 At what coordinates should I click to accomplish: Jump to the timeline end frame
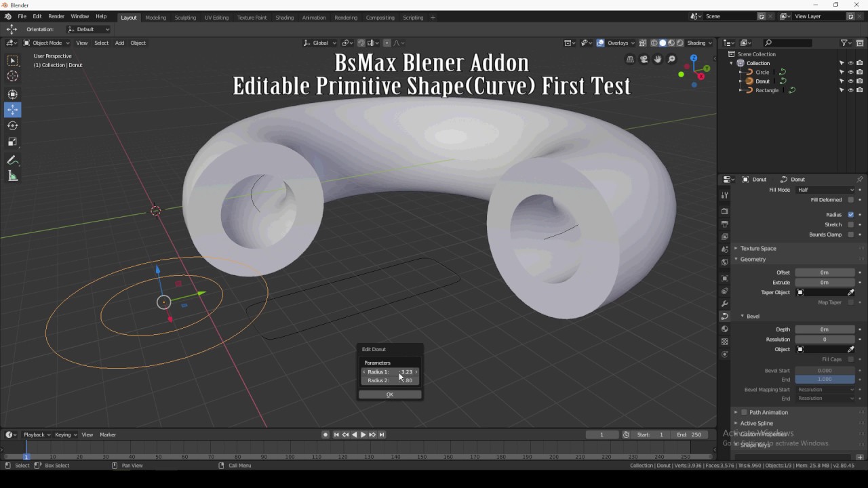[x=382, y=434]
